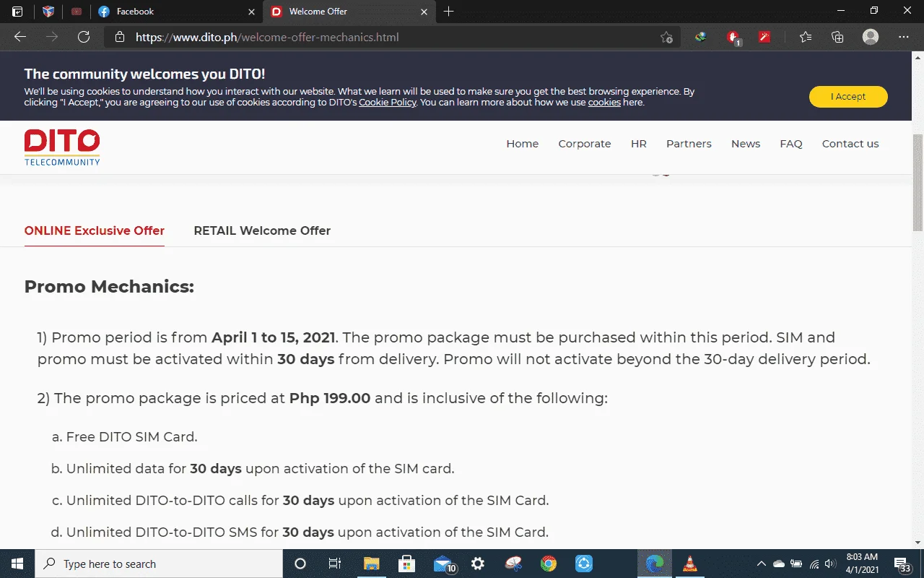The height and width of the screenshot is (578, 924).
Task: Click the Microsoft Edge taskbar icon
Action: [x=655, y=564]
